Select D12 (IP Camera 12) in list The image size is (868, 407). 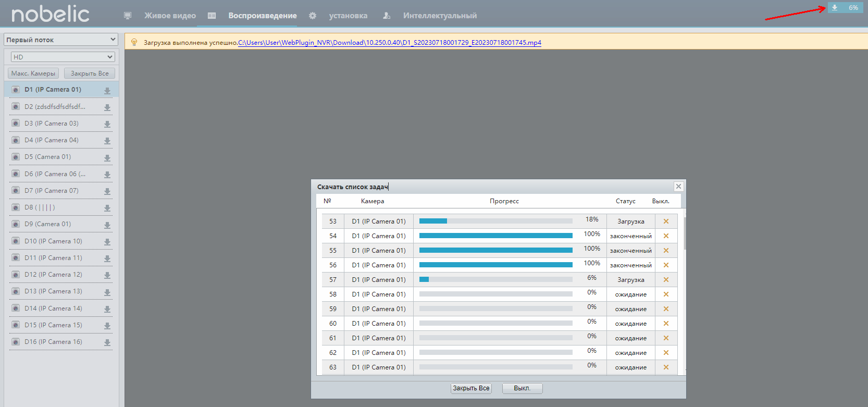click(x=61, y=275)
